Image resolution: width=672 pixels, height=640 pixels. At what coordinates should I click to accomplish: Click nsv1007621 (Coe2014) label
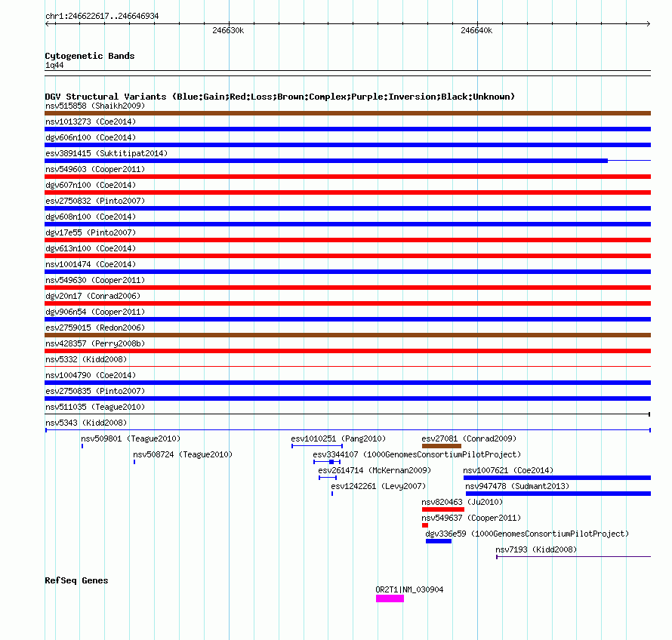[x=508, y=470]
